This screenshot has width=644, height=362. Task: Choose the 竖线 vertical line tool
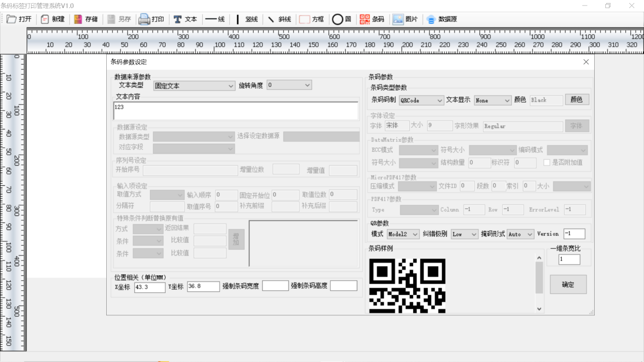[x=246, y=19]
